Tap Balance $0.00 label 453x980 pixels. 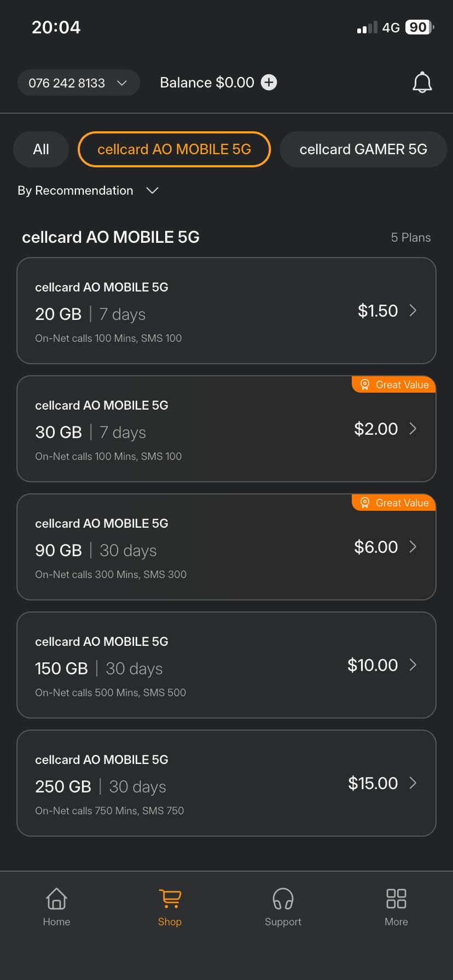(x=207, y=83)
